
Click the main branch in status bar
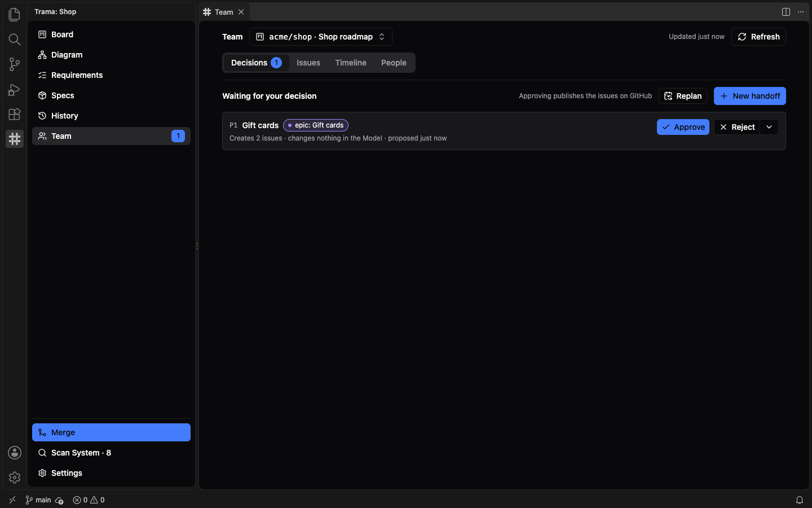tap(38, 500)
